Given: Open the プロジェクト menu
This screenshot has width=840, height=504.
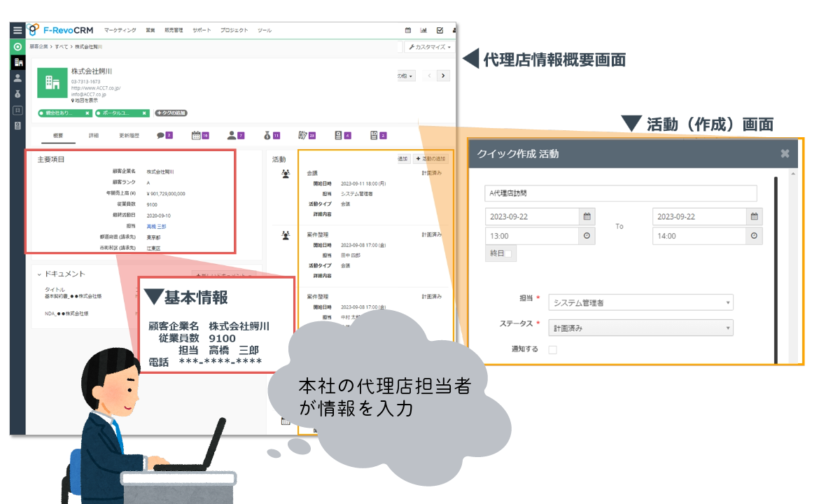Looking at the screenshot, I should 234,31.
